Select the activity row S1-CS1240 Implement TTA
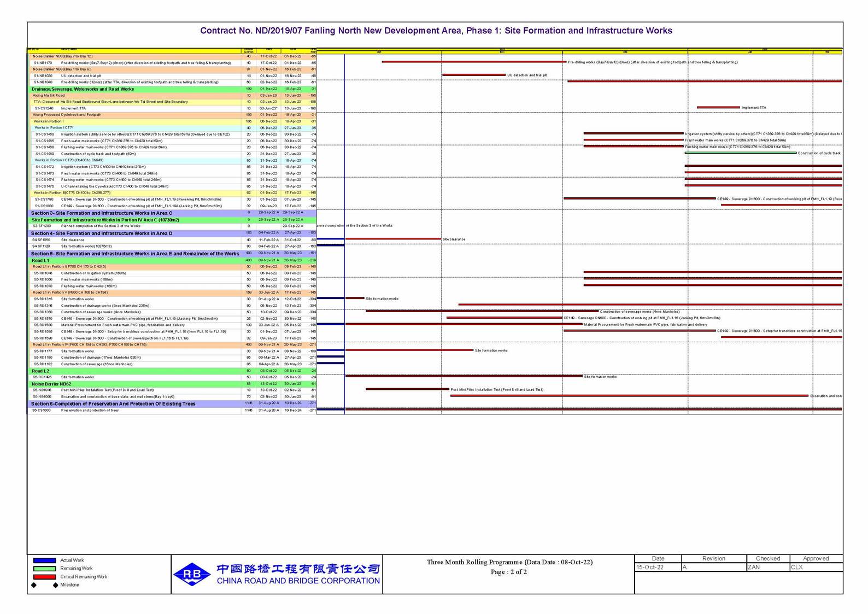Image resolution: width=868 pixels, height=614 pixels. (x=172, y=108)
